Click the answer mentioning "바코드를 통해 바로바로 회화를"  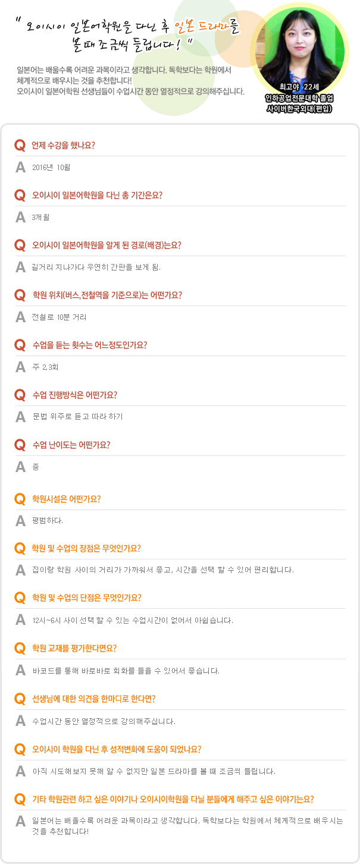[x=126, y=671]
